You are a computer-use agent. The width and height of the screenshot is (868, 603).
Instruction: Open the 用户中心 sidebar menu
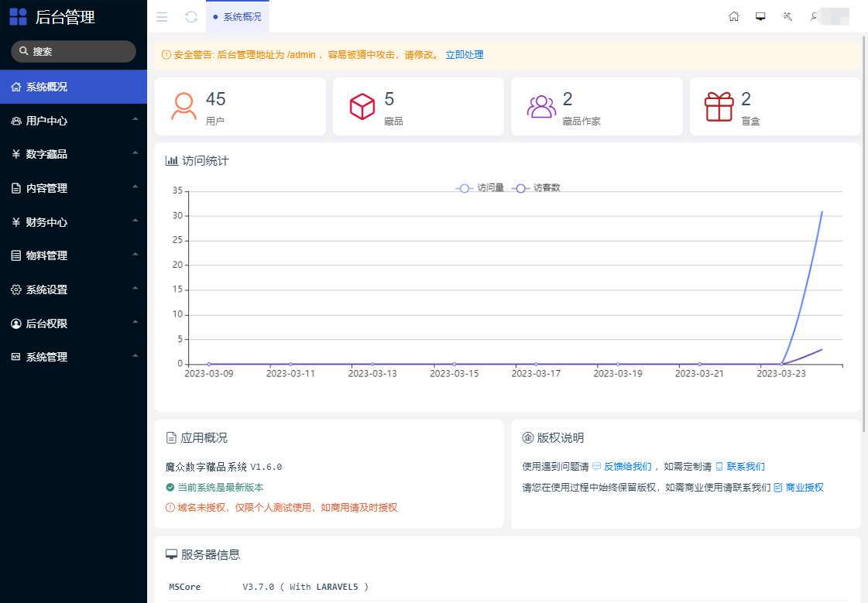(x=74, y=121)
